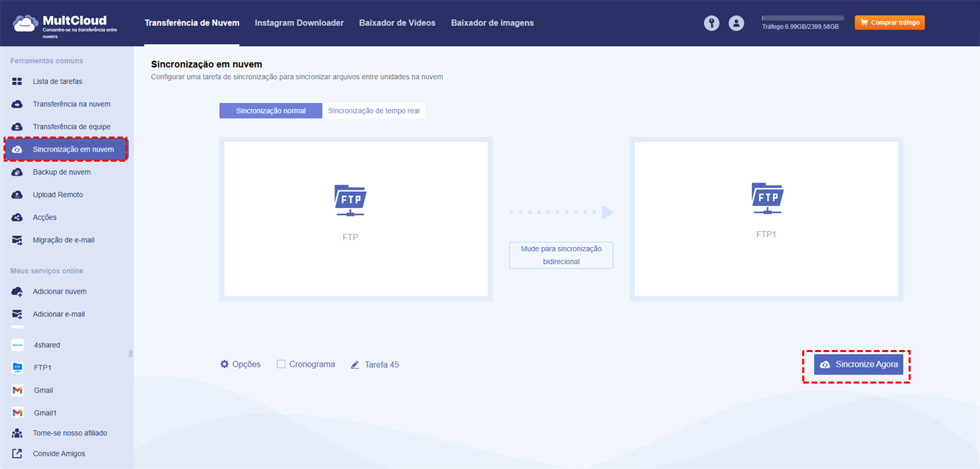Click the 4shared label in sidebar
Image resolution: width=980 pixels, height=469 pixels.
[x=47, y=345]
